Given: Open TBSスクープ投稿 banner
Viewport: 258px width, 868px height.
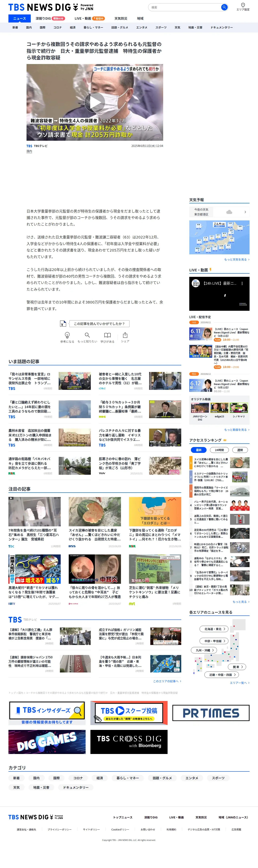Looking at the screenshot, I should (x=129, y=713).
